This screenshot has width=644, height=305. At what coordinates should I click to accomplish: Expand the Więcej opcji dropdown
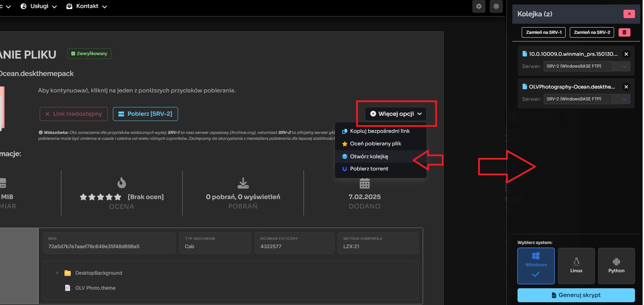coord(396,114)
